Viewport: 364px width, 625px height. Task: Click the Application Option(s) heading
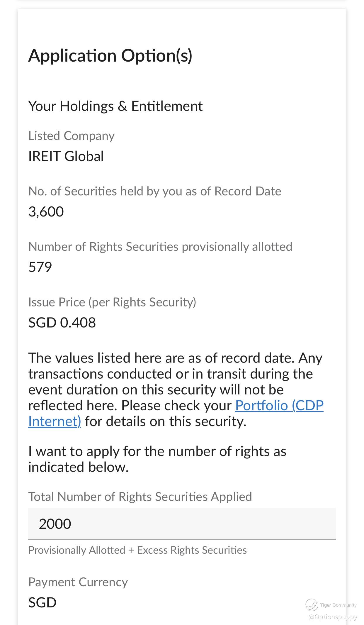[x=110, y=55]
